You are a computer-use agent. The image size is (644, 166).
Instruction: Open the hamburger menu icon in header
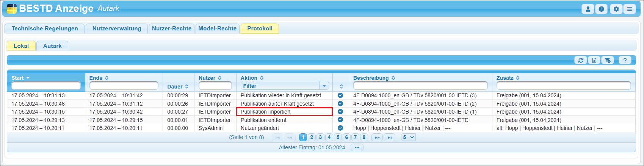pyautogui.click(x=630, y=9)
